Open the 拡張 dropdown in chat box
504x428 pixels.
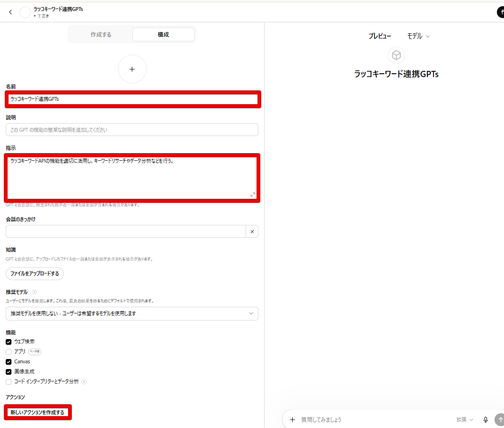(464, 419)
